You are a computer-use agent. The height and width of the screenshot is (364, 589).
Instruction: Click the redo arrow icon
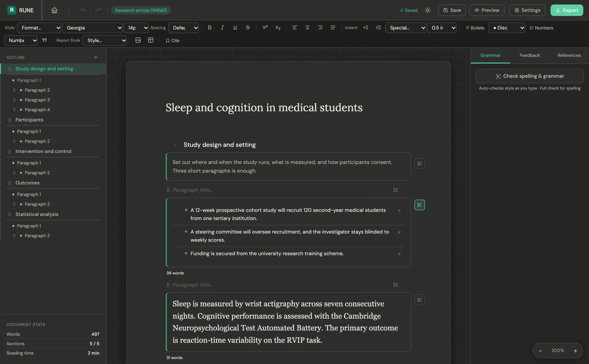click(98, 10)
